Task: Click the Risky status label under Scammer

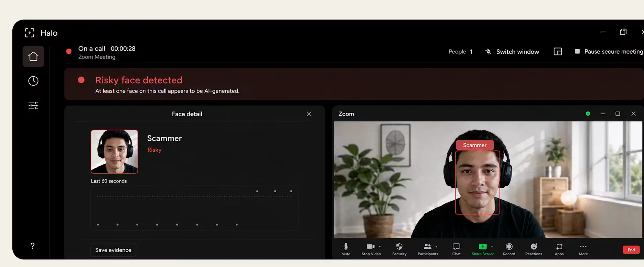Action: point(154,150)
